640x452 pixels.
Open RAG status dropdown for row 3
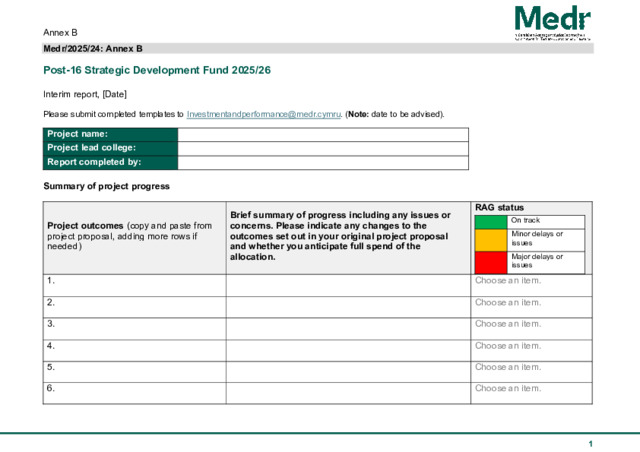pos(508,324)
